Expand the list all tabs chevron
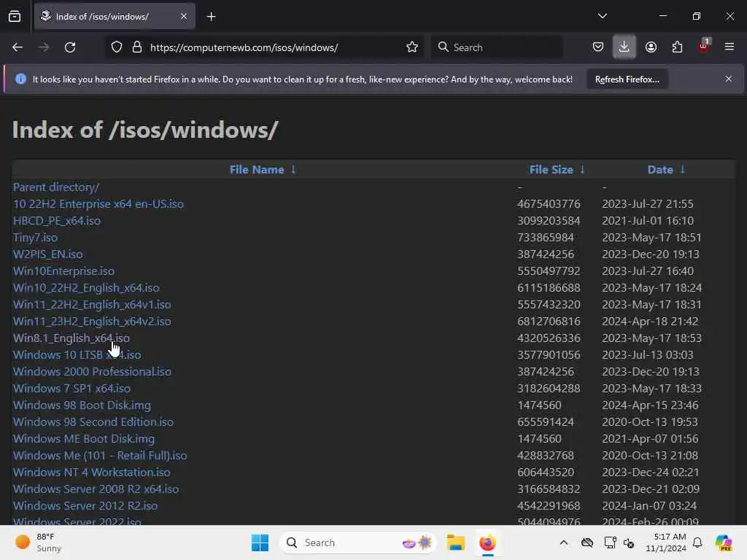Image resolution: width=747 pixels, height=560 pixels. point(602,16)
